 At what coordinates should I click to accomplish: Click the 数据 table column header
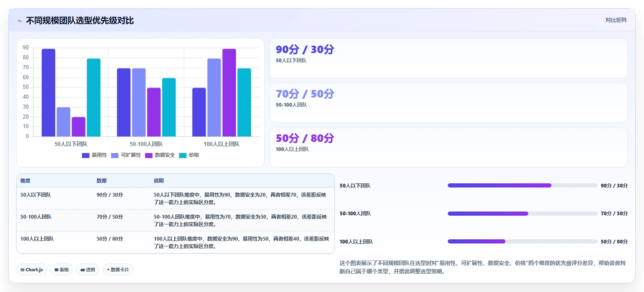coord(102,181)
